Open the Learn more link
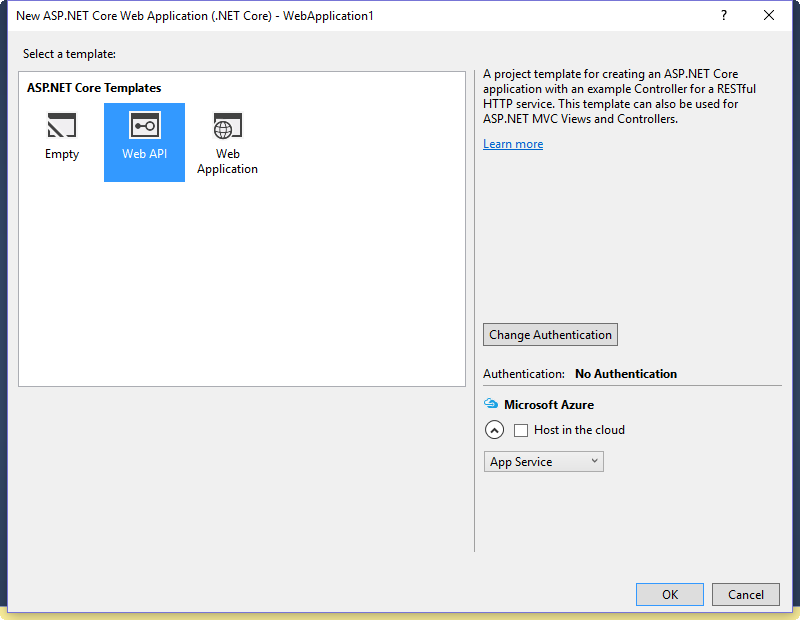 [513, 144]
